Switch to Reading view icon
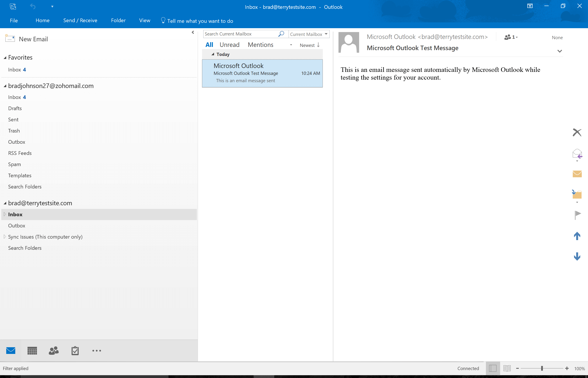588x378 pixels. click(507, 369)
